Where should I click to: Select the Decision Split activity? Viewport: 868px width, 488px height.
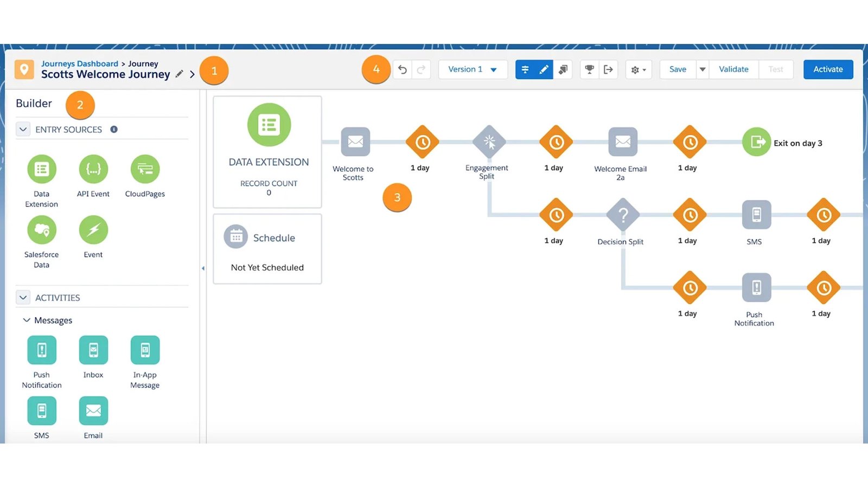click(623, 215)
